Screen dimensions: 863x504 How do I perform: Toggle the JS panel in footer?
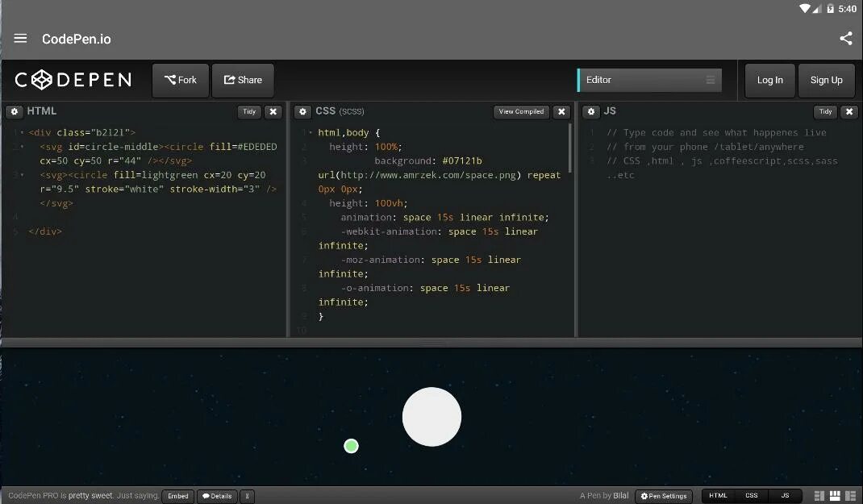click(x=785, y=495)
